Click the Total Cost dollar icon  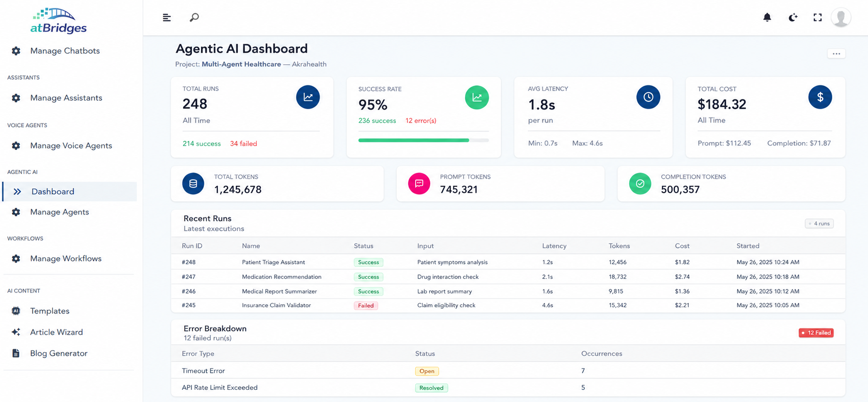click(820, 97)
